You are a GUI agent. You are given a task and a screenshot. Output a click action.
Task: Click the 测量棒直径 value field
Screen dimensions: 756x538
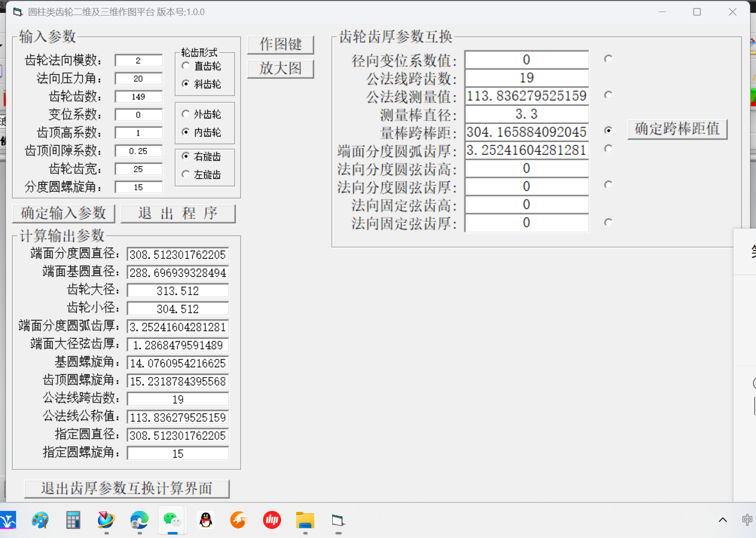[526, 114]
